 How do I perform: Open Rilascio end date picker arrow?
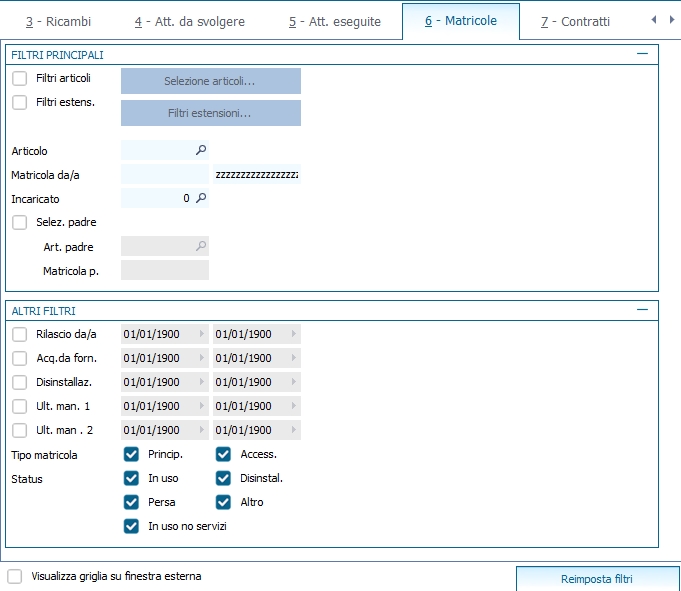click(x=294, y=333)
